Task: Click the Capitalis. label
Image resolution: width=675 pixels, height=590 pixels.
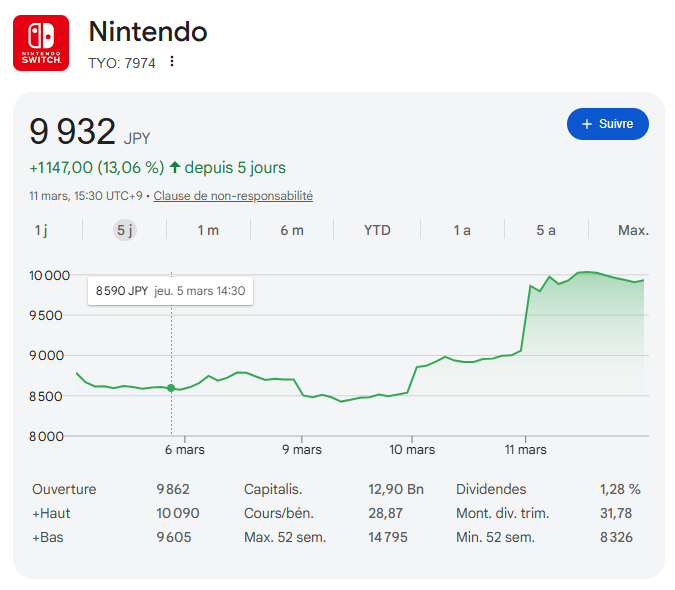Action: [x=273, y=489]
